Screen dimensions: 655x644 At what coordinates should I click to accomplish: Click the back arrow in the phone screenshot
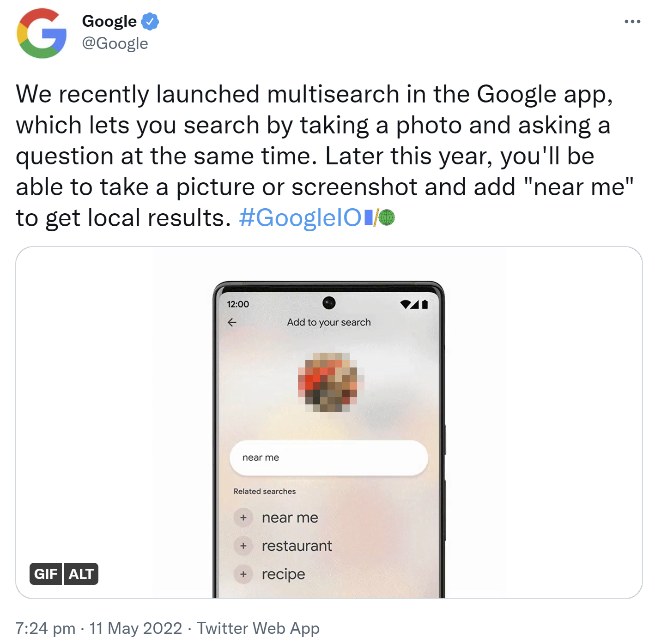click(232, 322)
